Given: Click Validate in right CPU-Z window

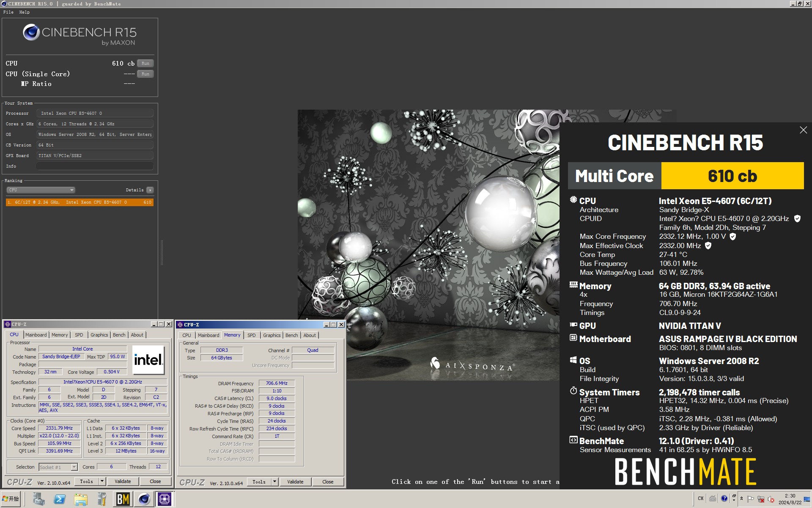Looking at the screenshot, I should 295,482.
